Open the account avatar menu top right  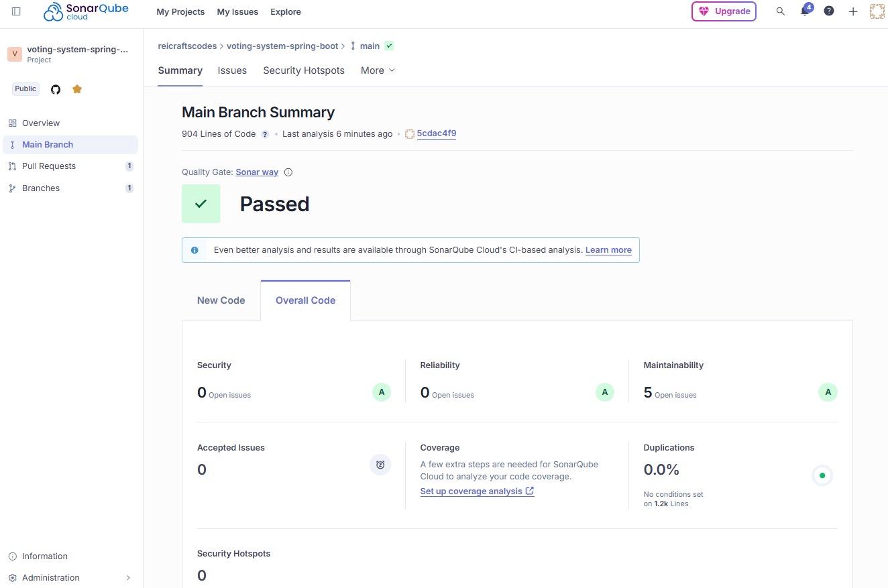pyautogui.click(x=877, y=11)
